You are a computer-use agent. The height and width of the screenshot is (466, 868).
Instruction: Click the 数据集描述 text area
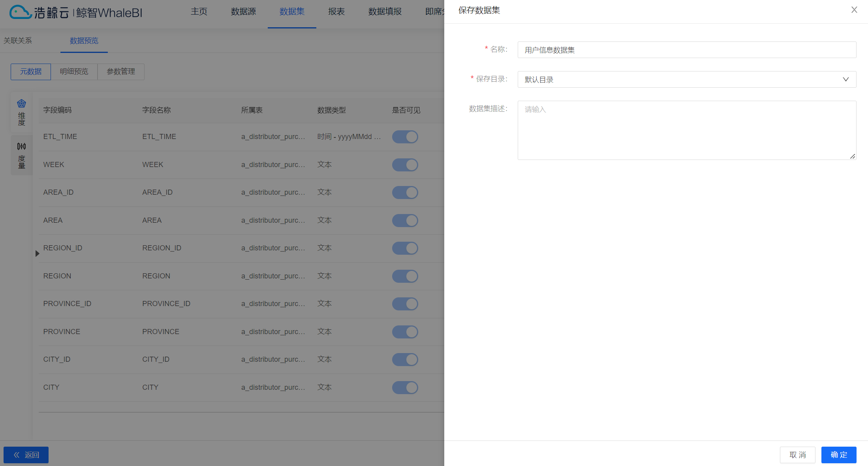(687, 130)
